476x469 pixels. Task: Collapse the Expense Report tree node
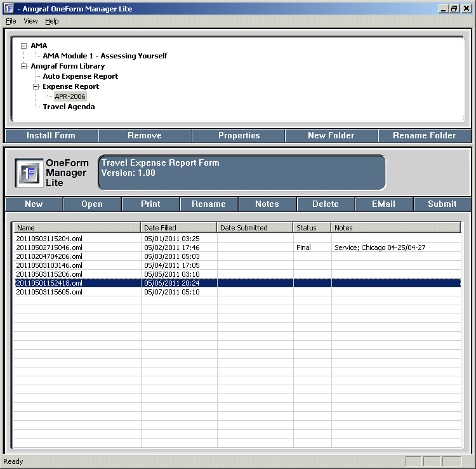pos(36,86)
